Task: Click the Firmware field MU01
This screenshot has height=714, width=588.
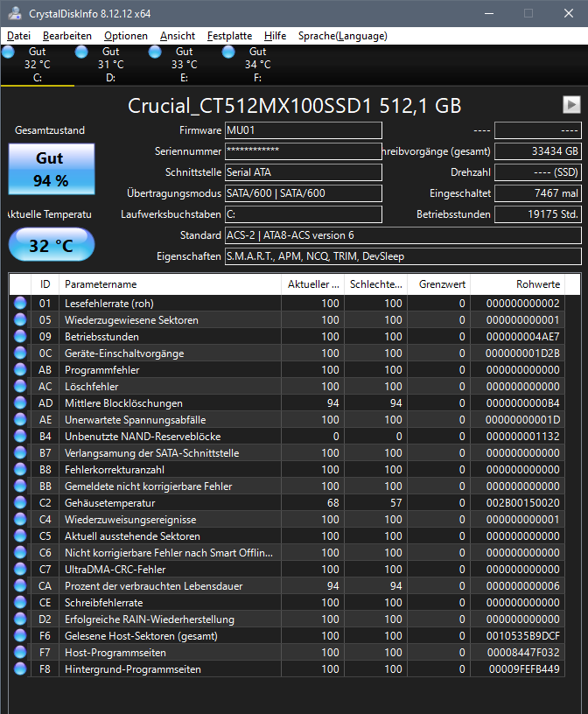Action: [304, 130]
